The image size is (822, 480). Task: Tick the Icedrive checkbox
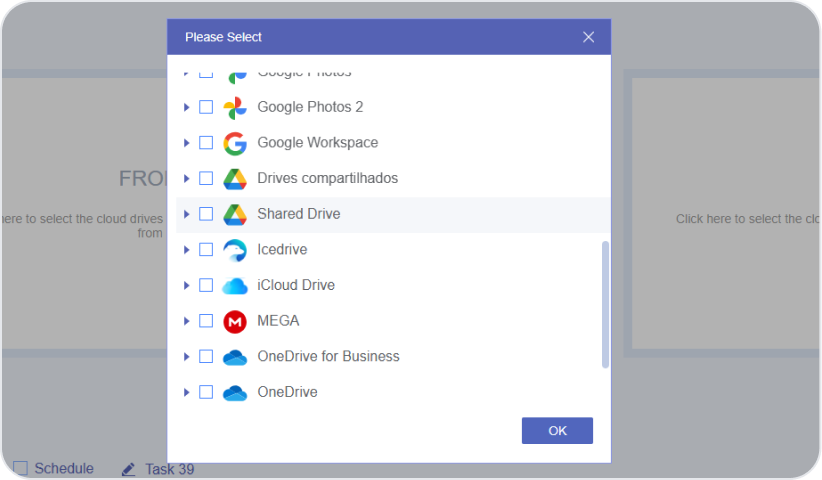206,250
